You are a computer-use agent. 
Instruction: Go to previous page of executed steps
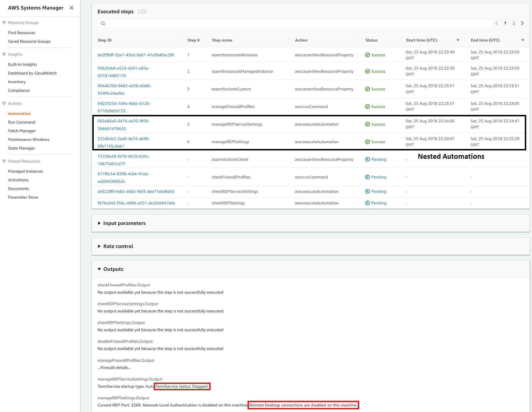[x=497, y=23]
